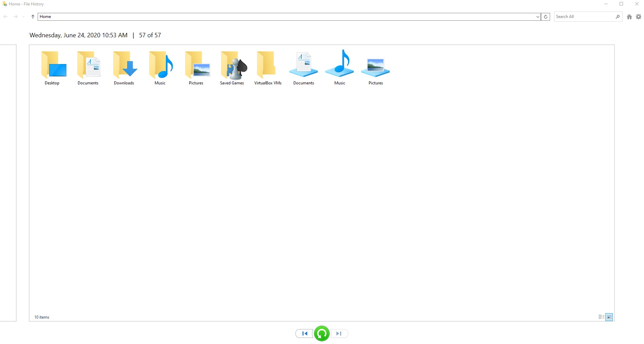Open the VirtualBox VMs folder
The height and width of the screenshot is (344, 644).
tap(268, 67)
